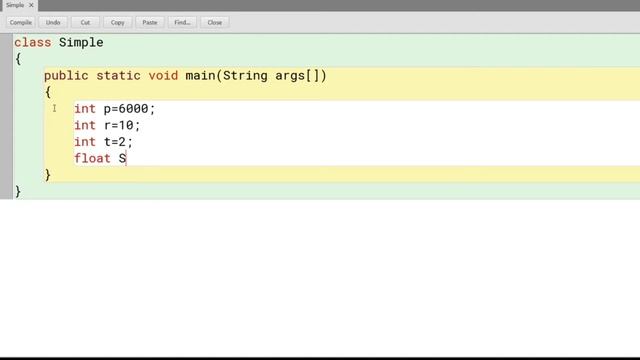
Task: Place cursor in 'int p=6000;' line
Action: click(115, 109)
